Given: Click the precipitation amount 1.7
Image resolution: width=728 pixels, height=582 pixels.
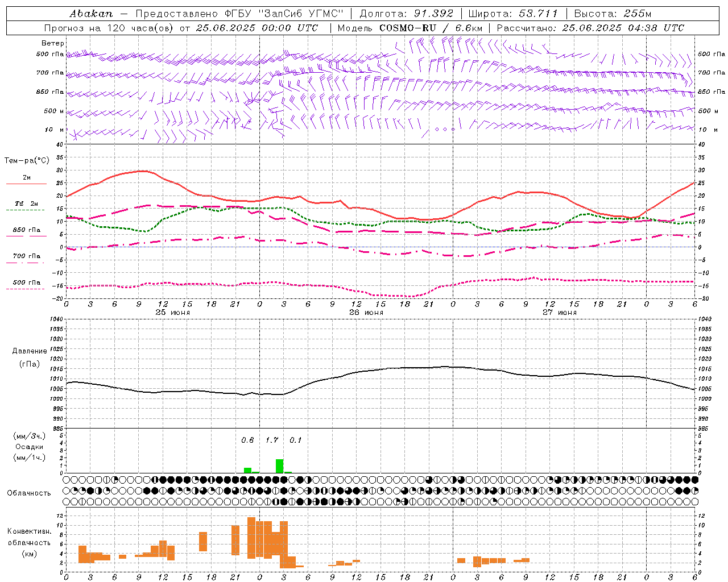Looking at the screenshot, I should pos(272,440).
